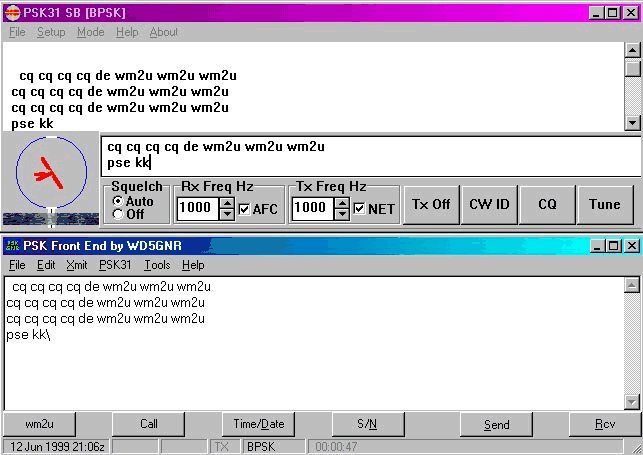
Task: Open About menu in PSK31 SB
Action: [164, 32]
